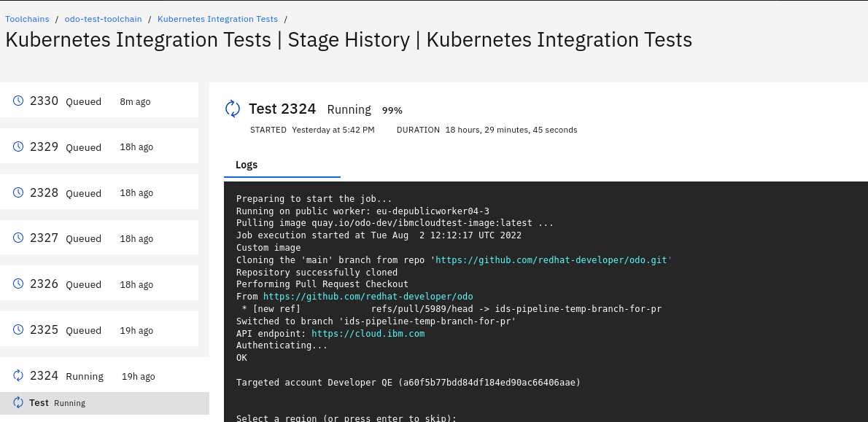Open the odo.git repository URL in logs
Image resolution: width=868 pixels, height=422 pixels.
[x=553, y=260]
